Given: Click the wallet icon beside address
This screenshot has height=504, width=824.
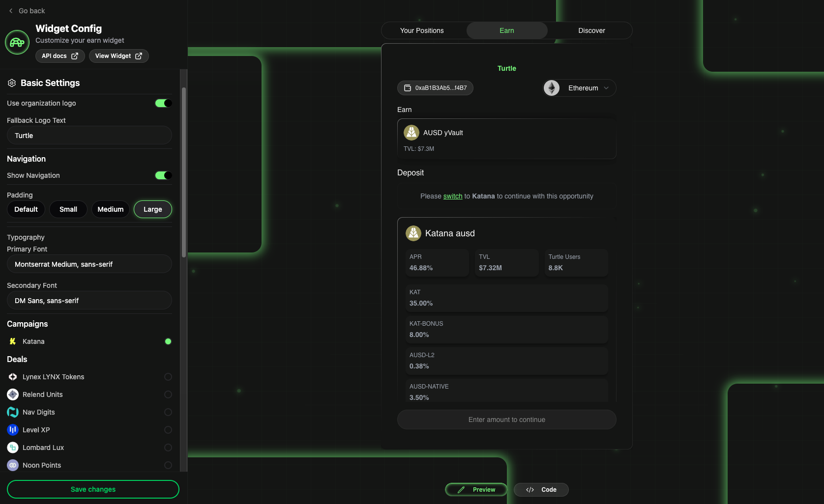Looking at the screenshot, I should (x=408, y=88).
